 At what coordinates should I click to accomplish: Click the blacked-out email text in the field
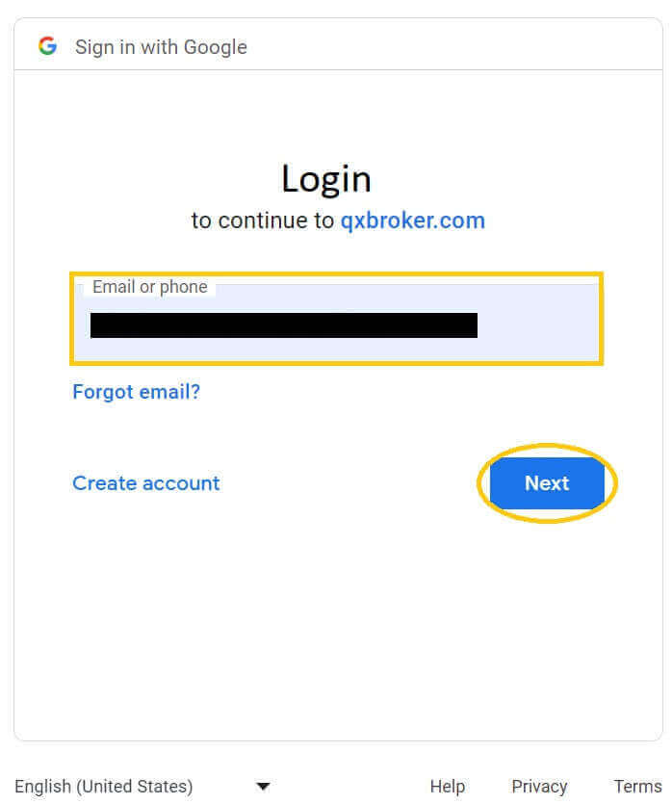pyautogui.click(x=283, y=325)
